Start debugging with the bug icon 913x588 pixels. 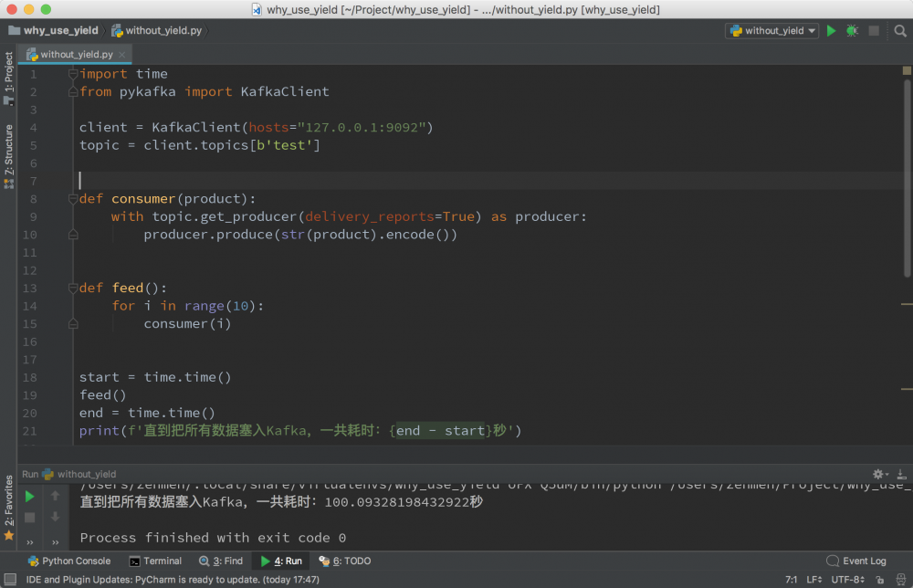point(852,30)
